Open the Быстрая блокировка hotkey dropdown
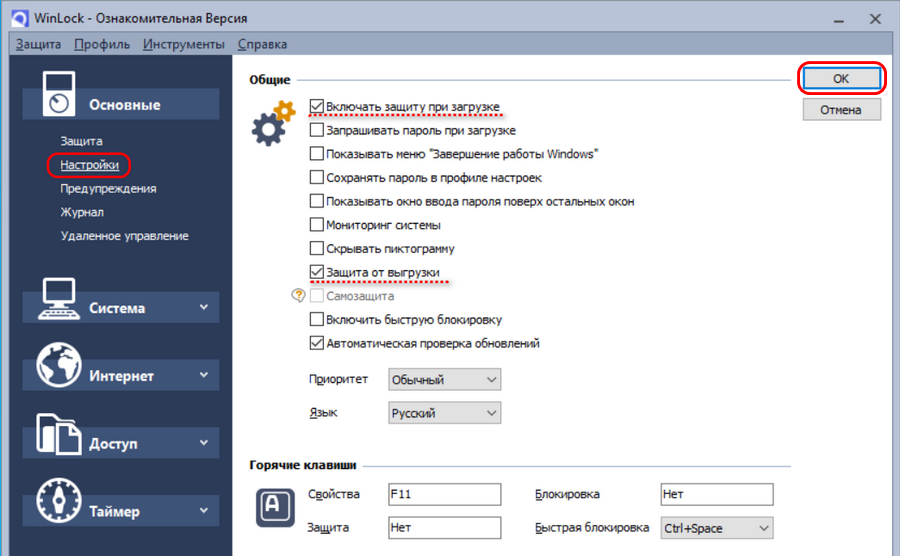The image size is (900, 556). [717, 527]
